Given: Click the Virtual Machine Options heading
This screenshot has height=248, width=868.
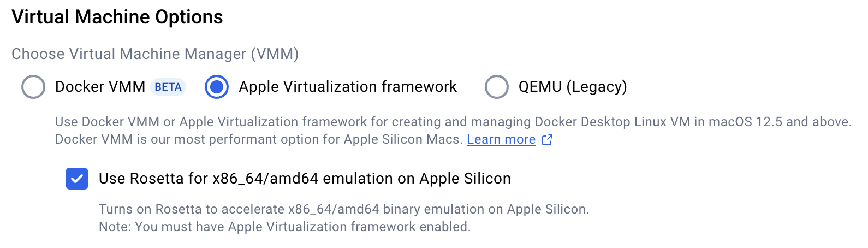Looking at the screenshot, I should pos(117,17).
